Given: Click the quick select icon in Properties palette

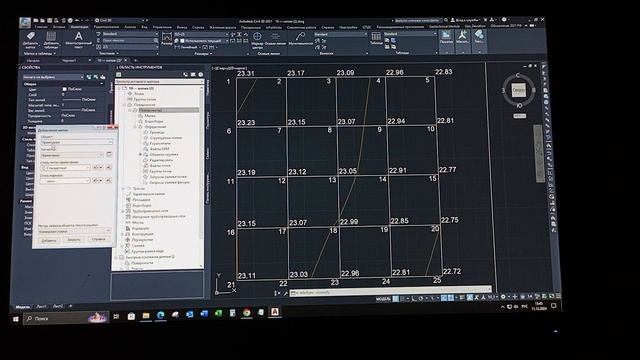Looking at the screenshot, I should (x=102, y=77).
